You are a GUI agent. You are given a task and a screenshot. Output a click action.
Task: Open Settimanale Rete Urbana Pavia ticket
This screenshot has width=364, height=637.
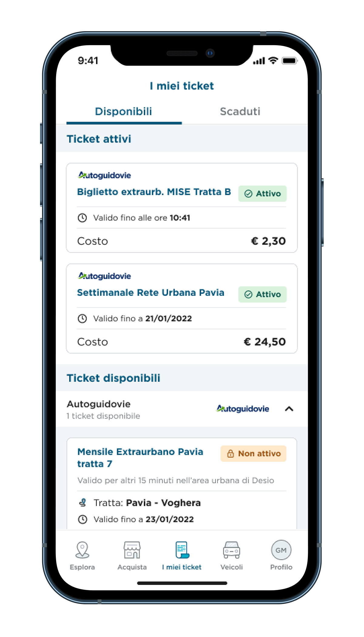[182, 308]
